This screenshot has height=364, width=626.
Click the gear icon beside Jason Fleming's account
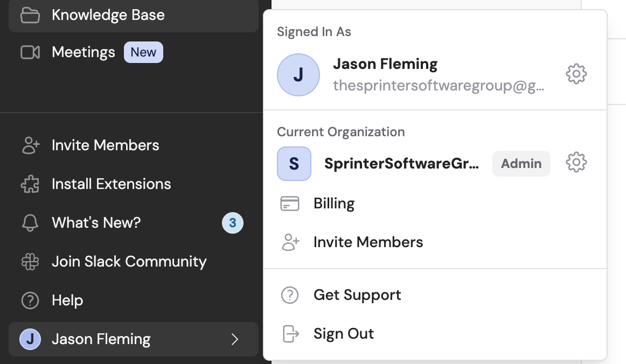(x=576, y=74)
